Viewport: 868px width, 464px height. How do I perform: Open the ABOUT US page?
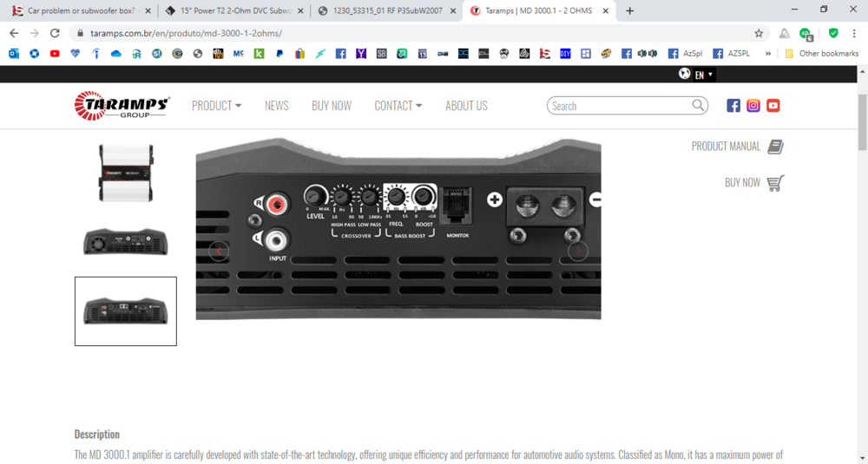pos(467,106)
